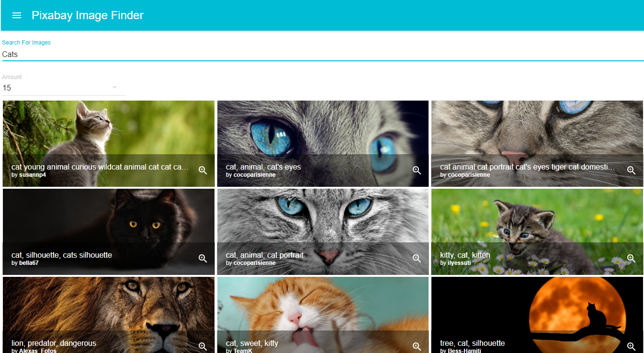Zoom the 'tree, cat, silhouette' image
Screen dimensions: 644x353
point(631,346)
